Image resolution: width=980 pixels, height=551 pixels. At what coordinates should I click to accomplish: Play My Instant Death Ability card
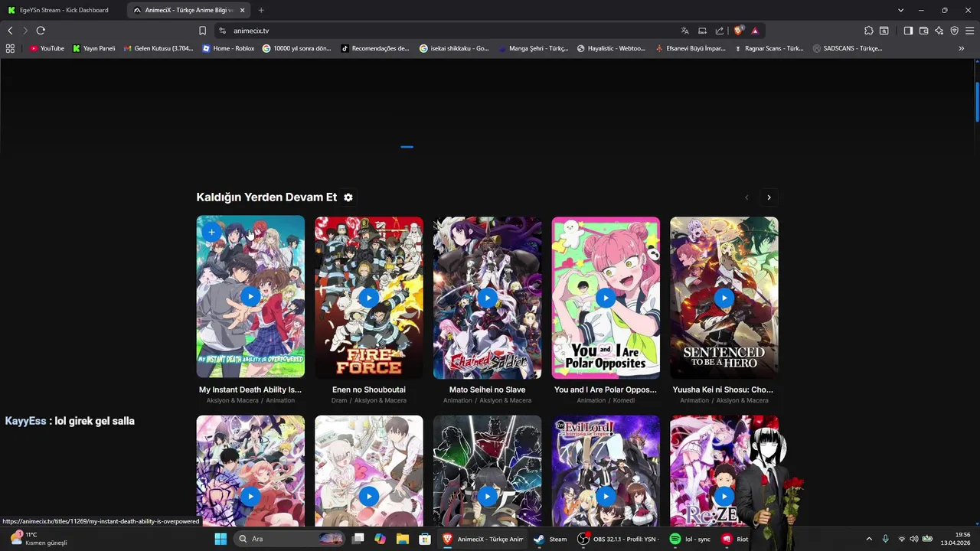click(x=250, y=297)
